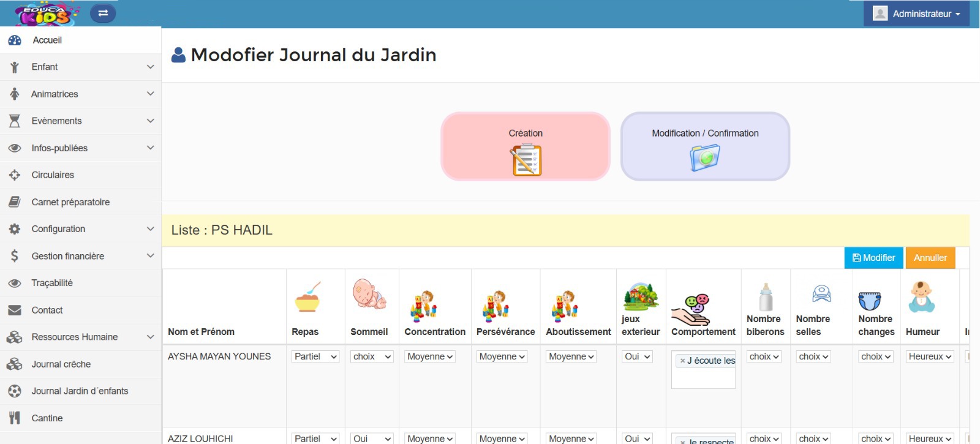Click the name AYSHA MAYAN YOUNES
The height and width of the screenshot is (444, 980).
tap(219, 356)
